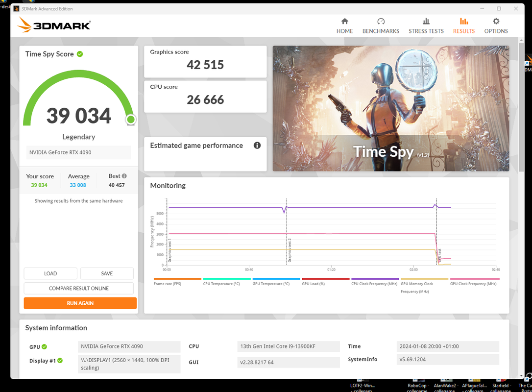
Task: Toggle the CPU Temperature legend item
Action: [x=227, y=282]
